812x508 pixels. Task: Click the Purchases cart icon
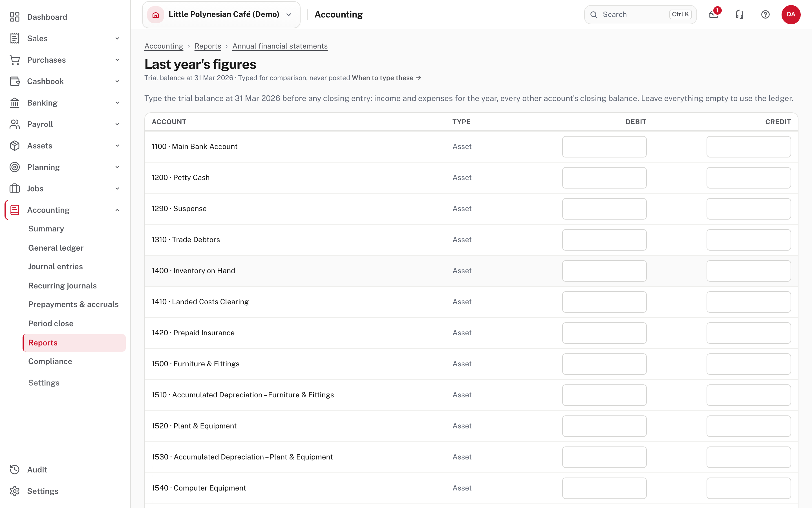pos(14,60)
